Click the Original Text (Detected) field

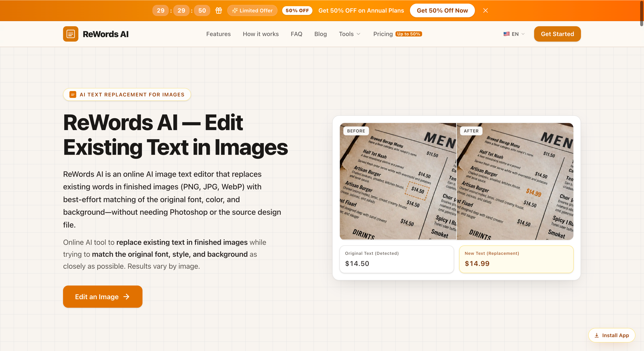click(x=397, y=259)
